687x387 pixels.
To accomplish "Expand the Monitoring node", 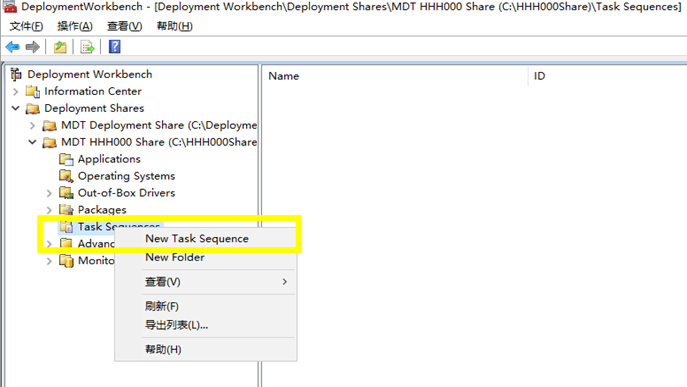I will 49,261.
